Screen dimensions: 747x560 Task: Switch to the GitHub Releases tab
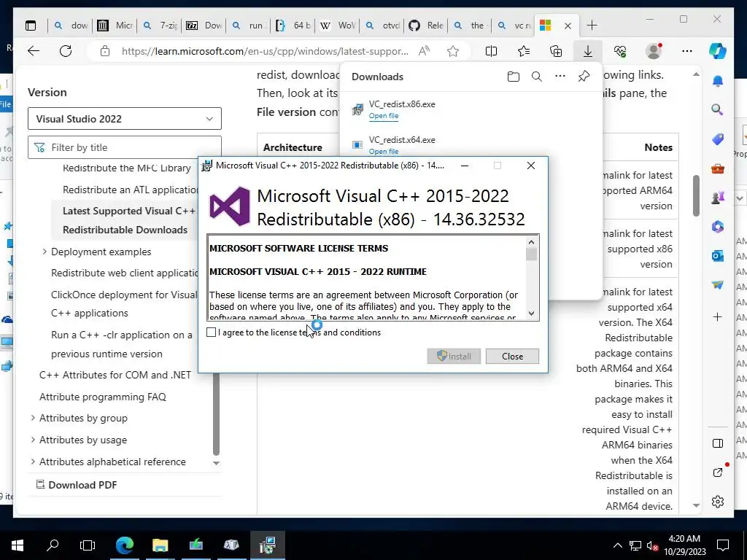[x=426, y=26]
